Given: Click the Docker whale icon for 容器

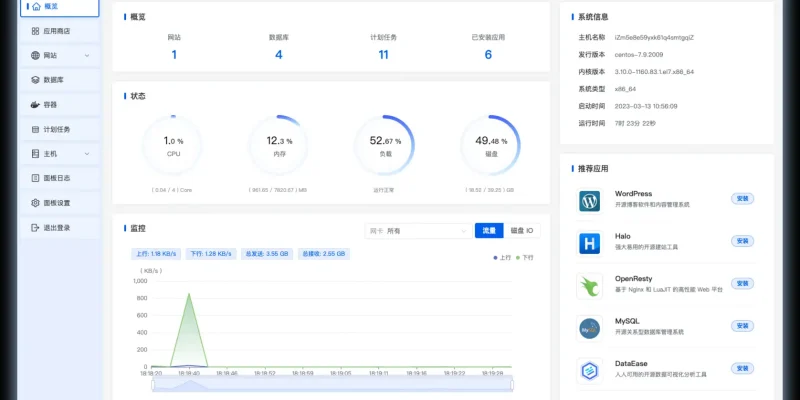Looking at the screenshot, I should (35, 105).
